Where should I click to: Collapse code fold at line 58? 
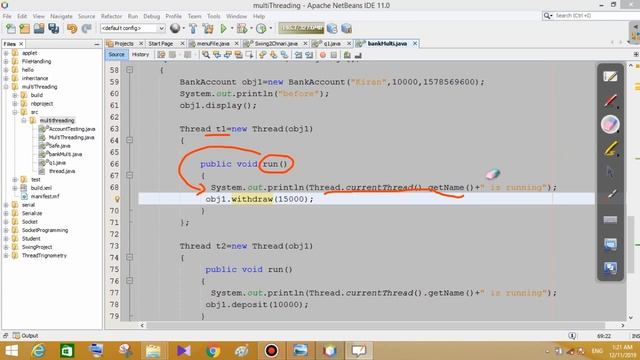[x=129, y=70]
